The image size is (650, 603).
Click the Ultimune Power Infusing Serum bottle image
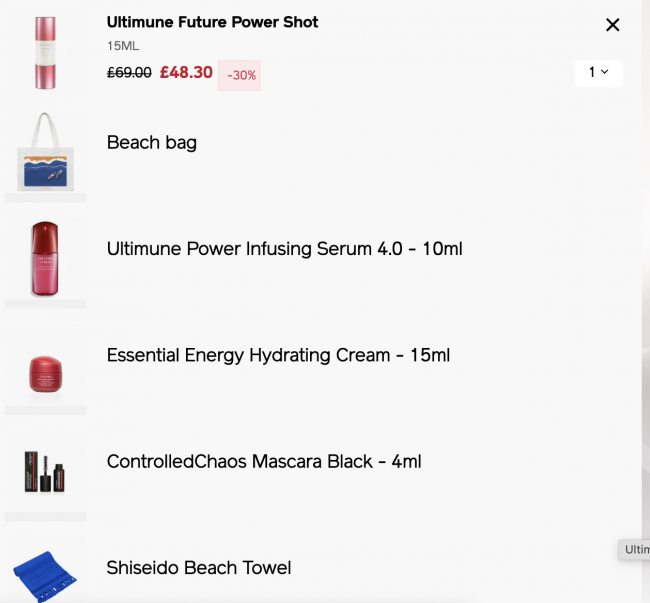click(45, 259)
